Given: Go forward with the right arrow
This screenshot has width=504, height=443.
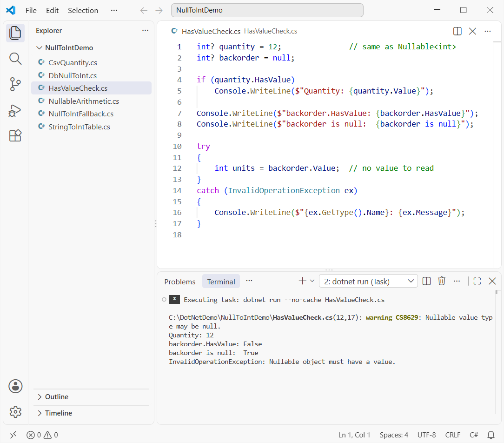Looking at the screenshot, I should coord(159,10).
